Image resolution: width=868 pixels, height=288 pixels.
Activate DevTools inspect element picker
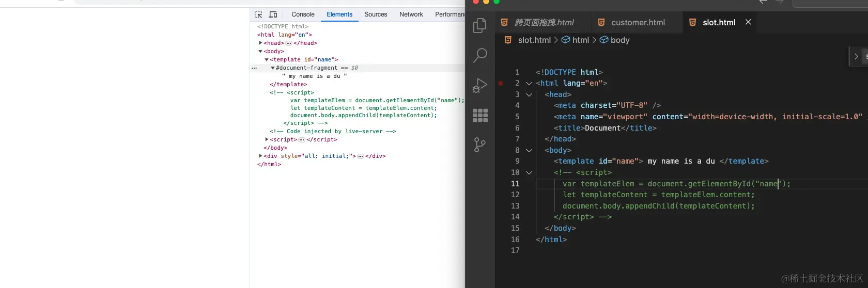click(x=258, y=14)
